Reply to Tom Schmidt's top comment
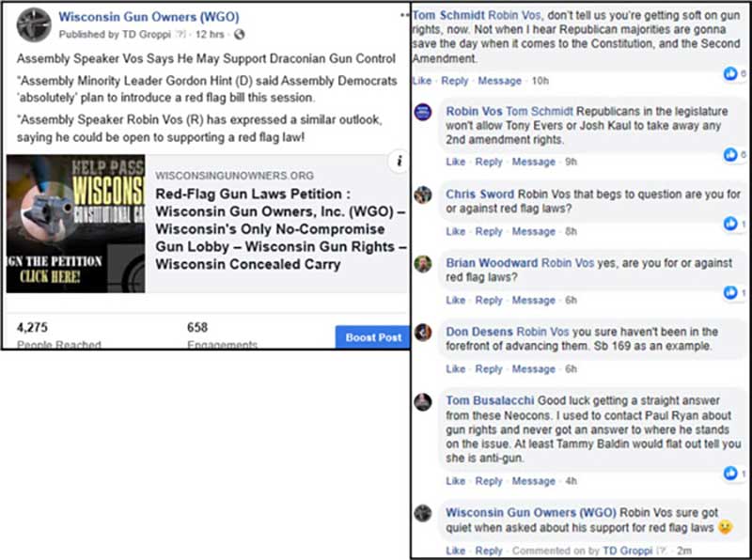 click(455, 81)
